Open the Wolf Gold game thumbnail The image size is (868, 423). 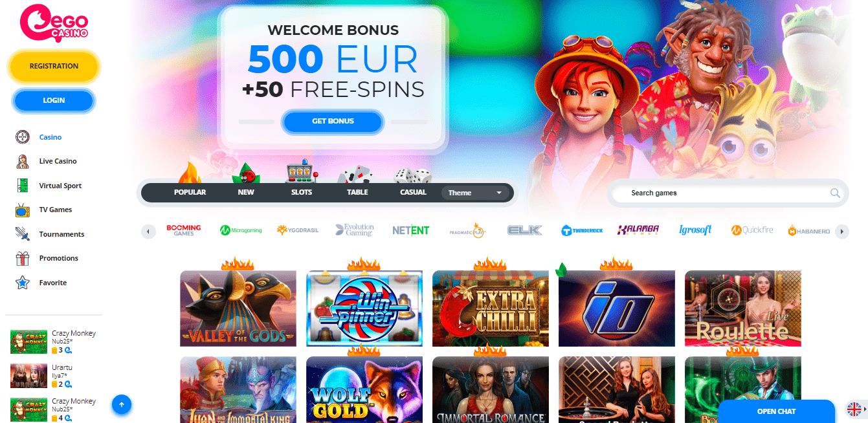364,389
